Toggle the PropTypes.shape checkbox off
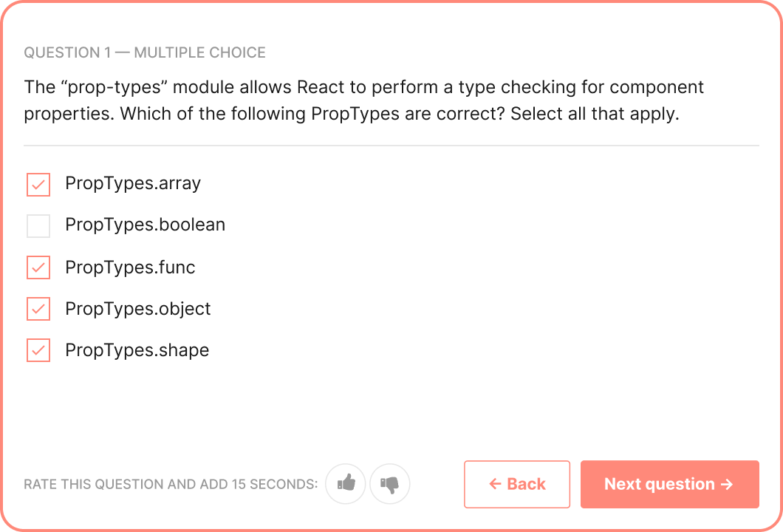 coord(38,350)
